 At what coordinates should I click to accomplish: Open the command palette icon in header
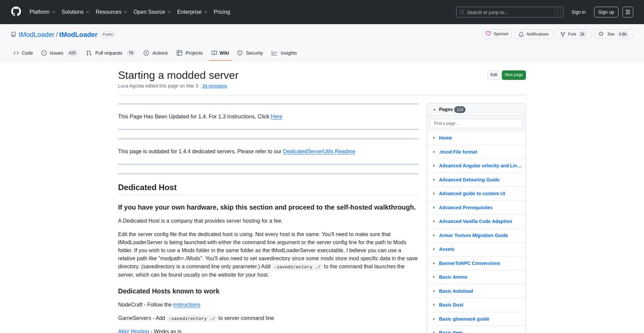point(628,12)
